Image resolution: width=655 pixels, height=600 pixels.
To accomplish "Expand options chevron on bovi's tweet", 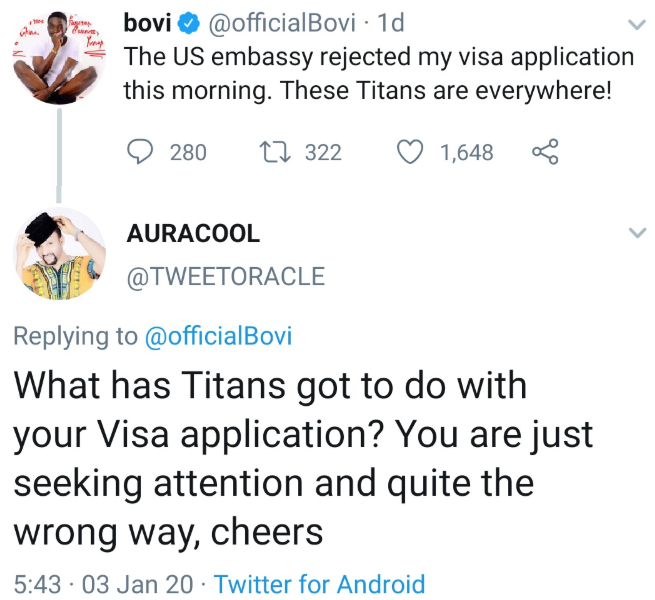I will (636, 23).
